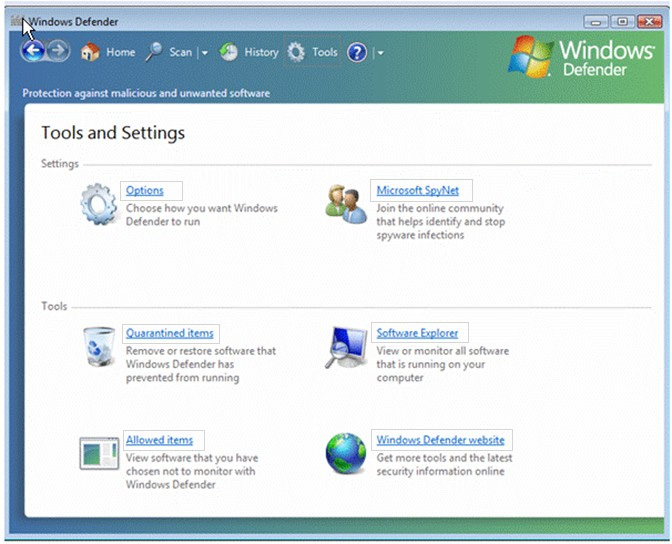
Task: Click the Scan magnifying glass icon
Action: point(153,52)
